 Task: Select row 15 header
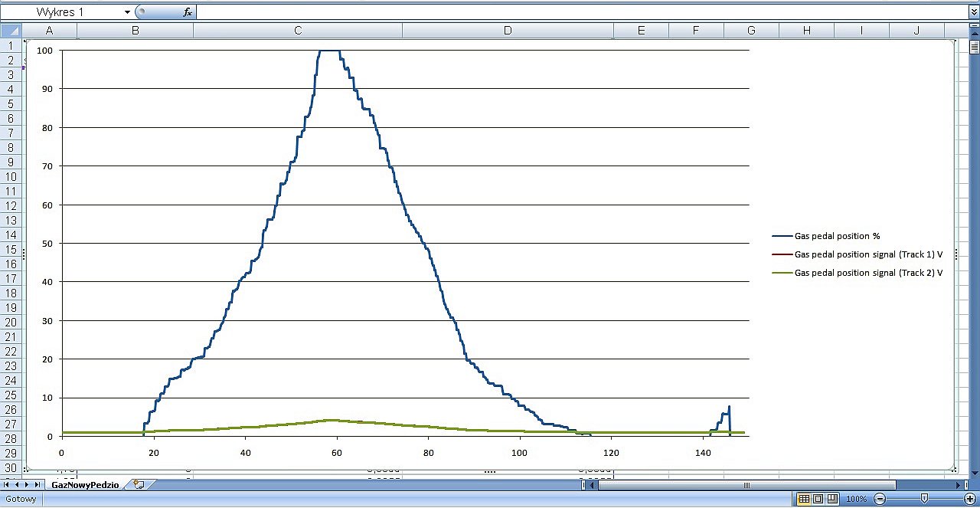click(11, 249)
